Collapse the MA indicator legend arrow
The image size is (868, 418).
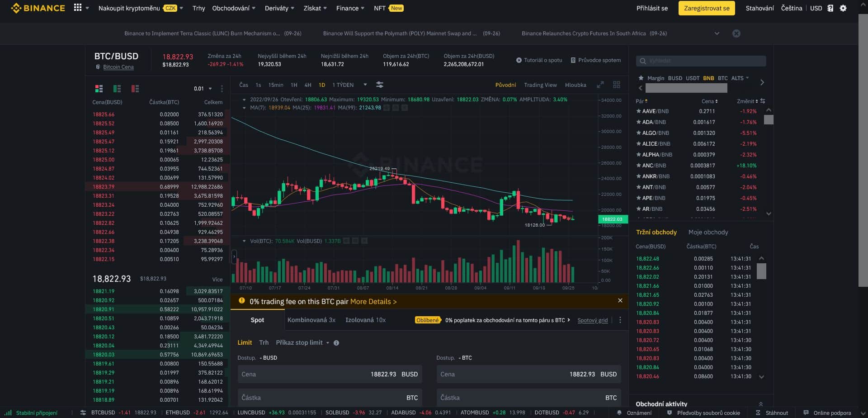point(244,108)
